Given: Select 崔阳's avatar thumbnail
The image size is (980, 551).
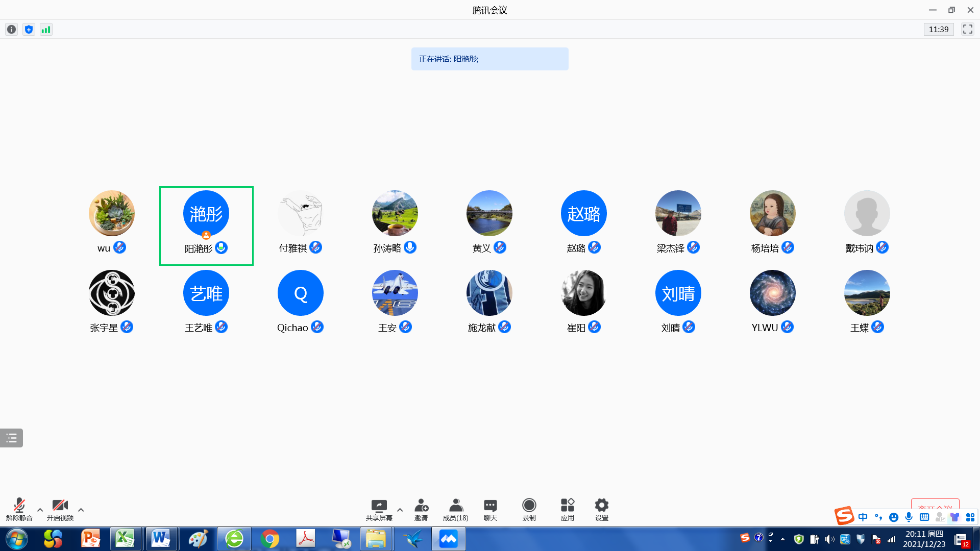Looking at the screenshot, I should coord(583,293).
